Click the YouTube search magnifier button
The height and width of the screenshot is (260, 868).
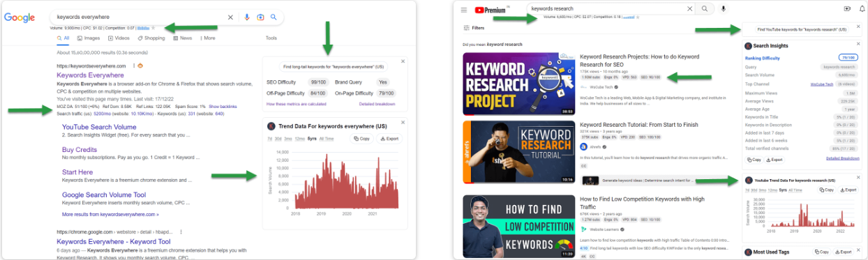point(705,9)
